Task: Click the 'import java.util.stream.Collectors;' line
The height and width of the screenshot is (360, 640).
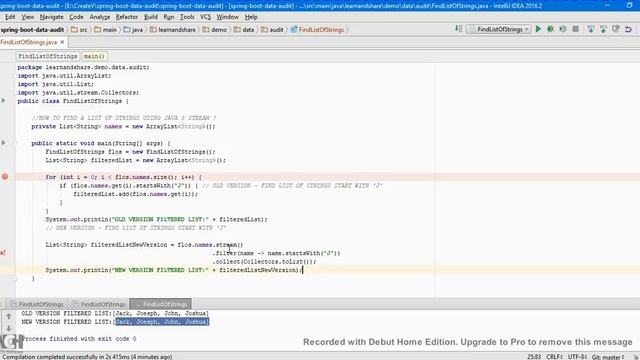Action: [78, 92]
